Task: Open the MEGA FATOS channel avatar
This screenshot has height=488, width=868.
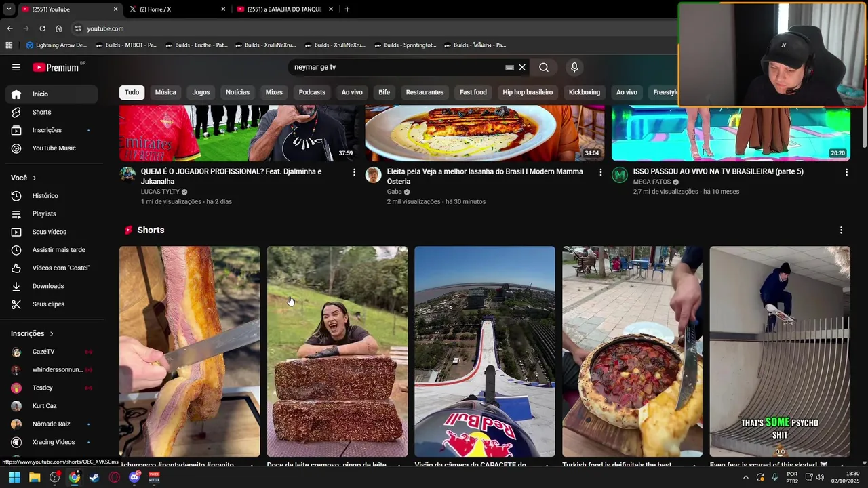Action: (620, 175)
